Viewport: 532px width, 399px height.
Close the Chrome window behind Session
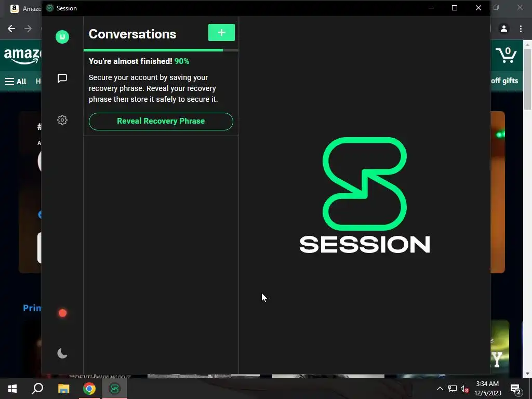520,7
